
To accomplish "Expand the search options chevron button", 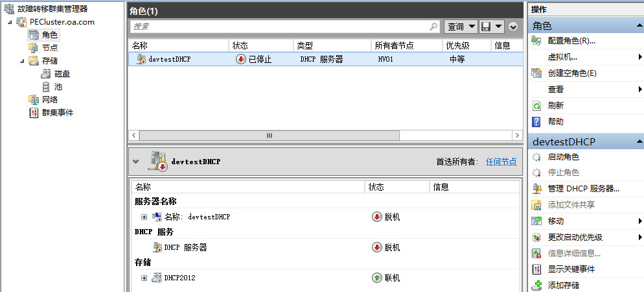I will click(513, 27).
